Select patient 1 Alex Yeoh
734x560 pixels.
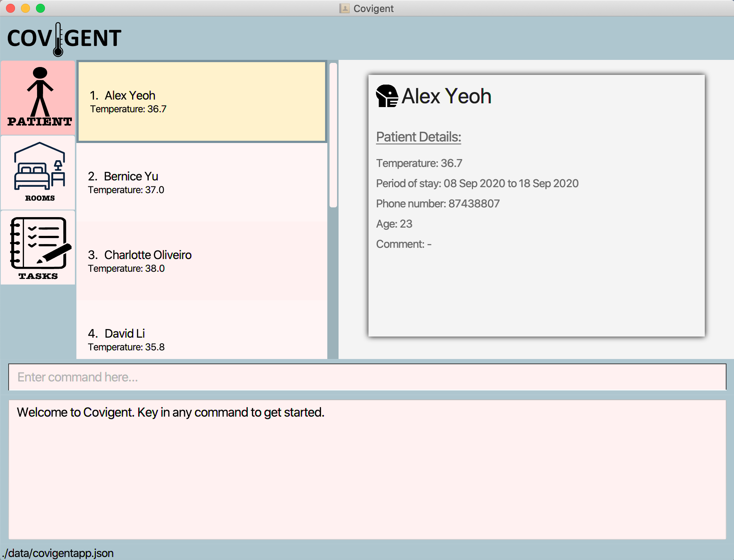(x=202, y=102)
